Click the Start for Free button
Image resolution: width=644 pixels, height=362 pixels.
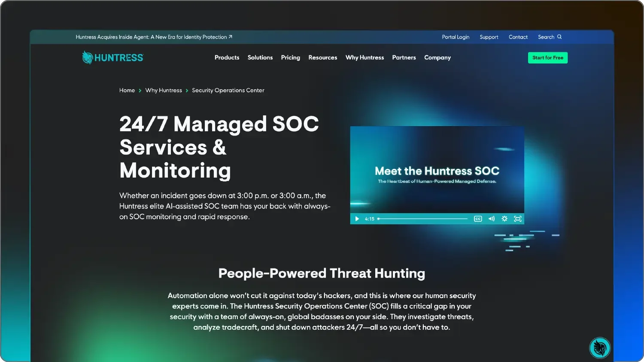pos(548,57)
